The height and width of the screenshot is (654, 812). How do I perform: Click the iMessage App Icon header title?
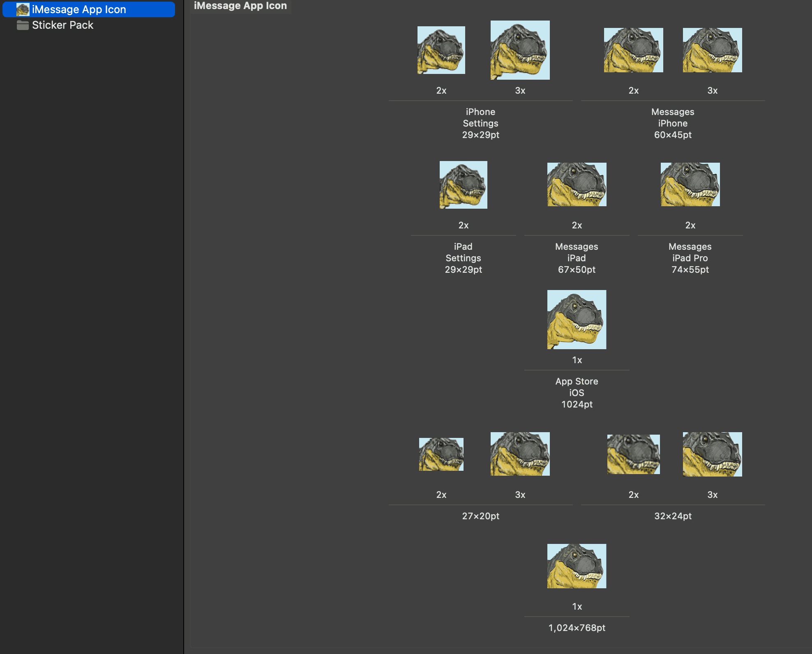240,6
